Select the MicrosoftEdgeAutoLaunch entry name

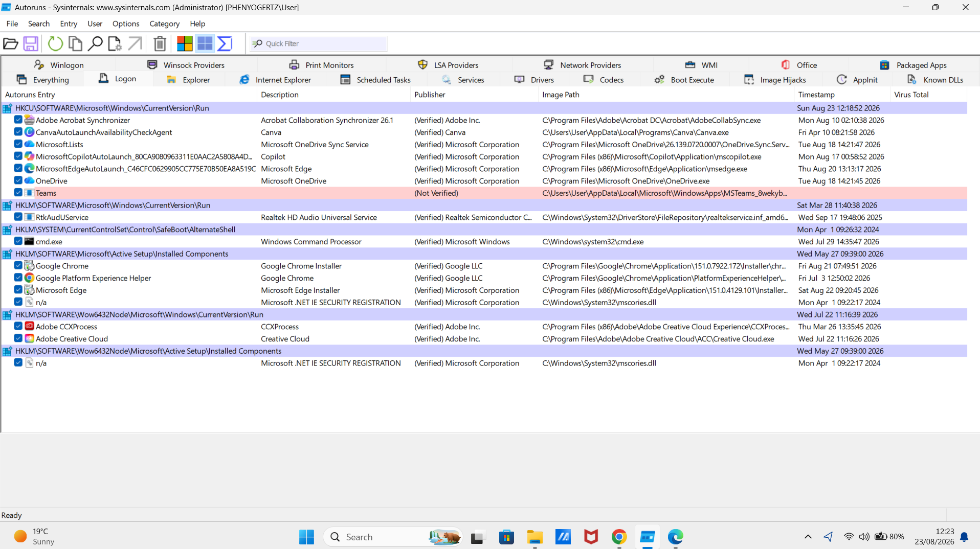tap(146, 169)
